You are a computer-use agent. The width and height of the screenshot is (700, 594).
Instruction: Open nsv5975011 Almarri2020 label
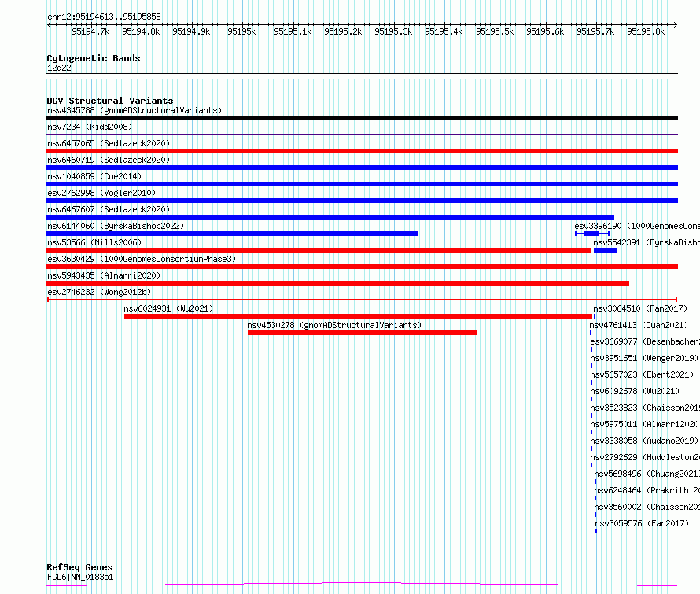coord(645,424)
